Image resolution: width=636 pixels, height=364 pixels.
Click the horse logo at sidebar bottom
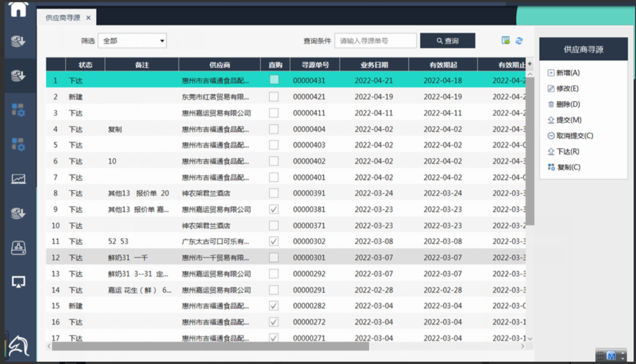pos(18,345)
